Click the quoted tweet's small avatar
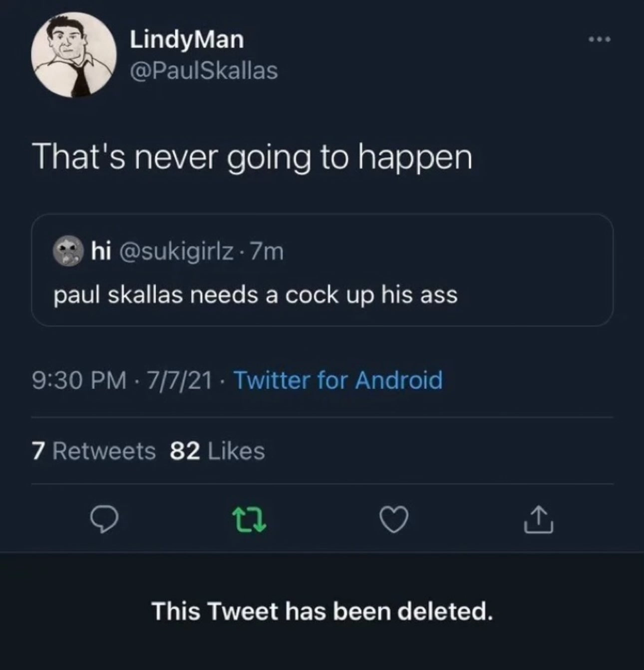 pyautogui.click(x=67, y=252)
